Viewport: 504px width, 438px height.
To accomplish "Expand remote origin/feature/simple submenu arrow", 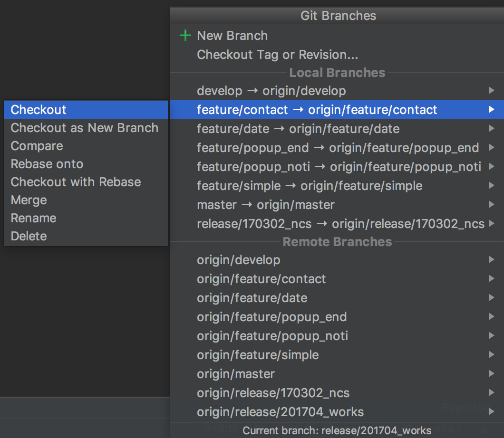I will coord(491,354).
